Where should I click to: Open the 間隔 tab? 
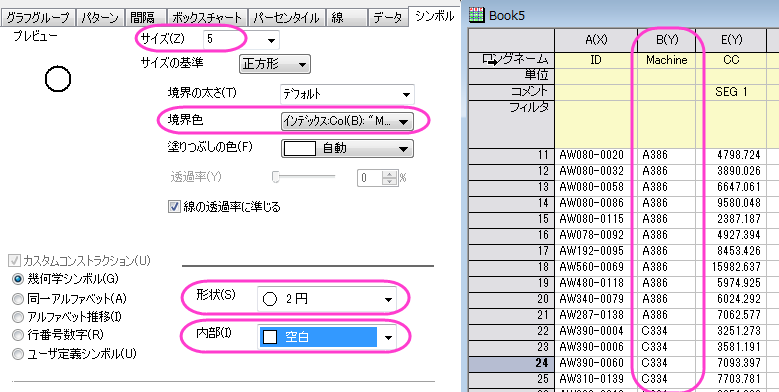coord(144,18)
